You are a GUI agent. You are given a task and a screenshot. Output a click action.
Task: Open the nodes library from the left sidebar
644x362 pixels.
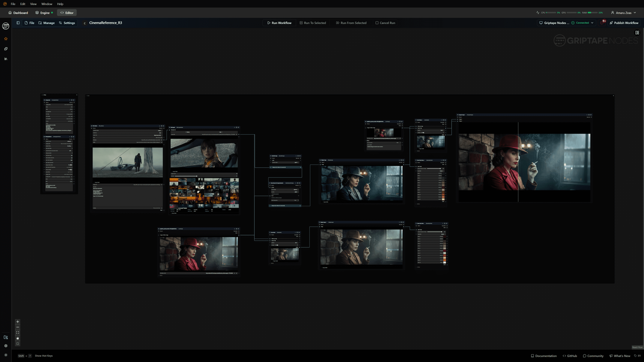pyautogui.click(x=6, y=49)
